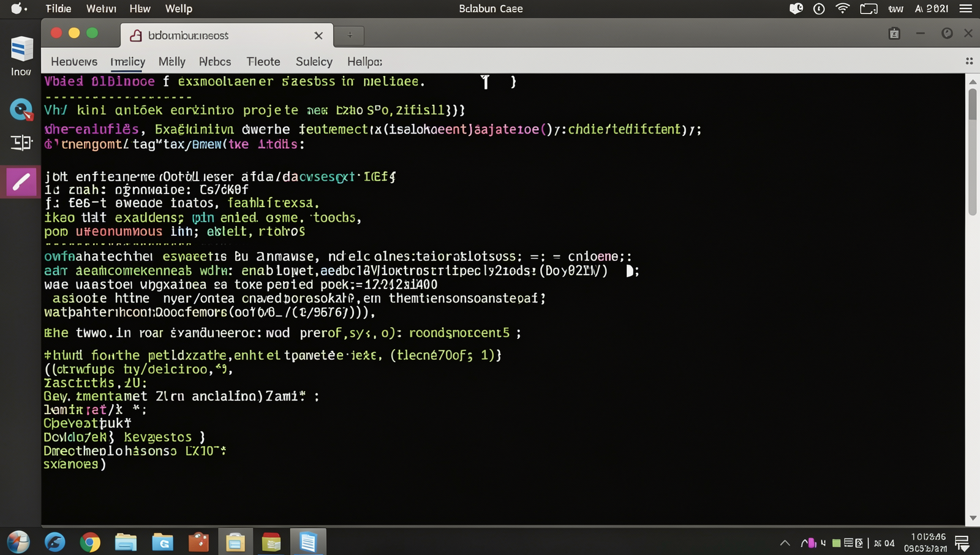This screenshot has height=555, width=980.
Task: Click the scrollbar up arrow
Action: pos(972,81)
